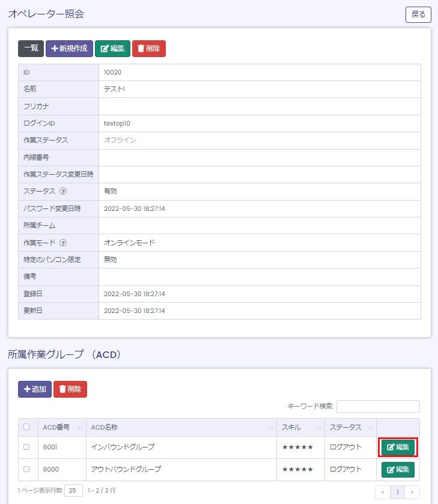Check the box for ACD 8000 row
The image size is (438, 504).
[26, 469]
